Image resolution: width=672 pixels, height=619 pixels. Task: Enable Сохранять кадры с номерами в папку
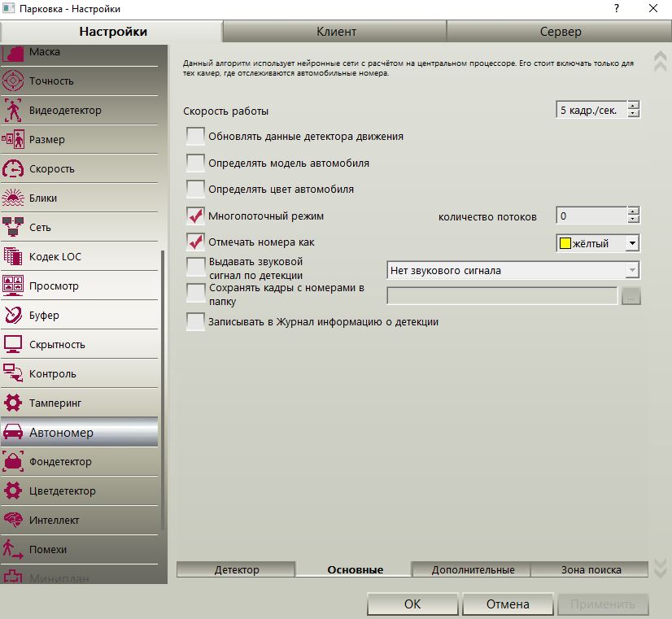click(195, 293)
